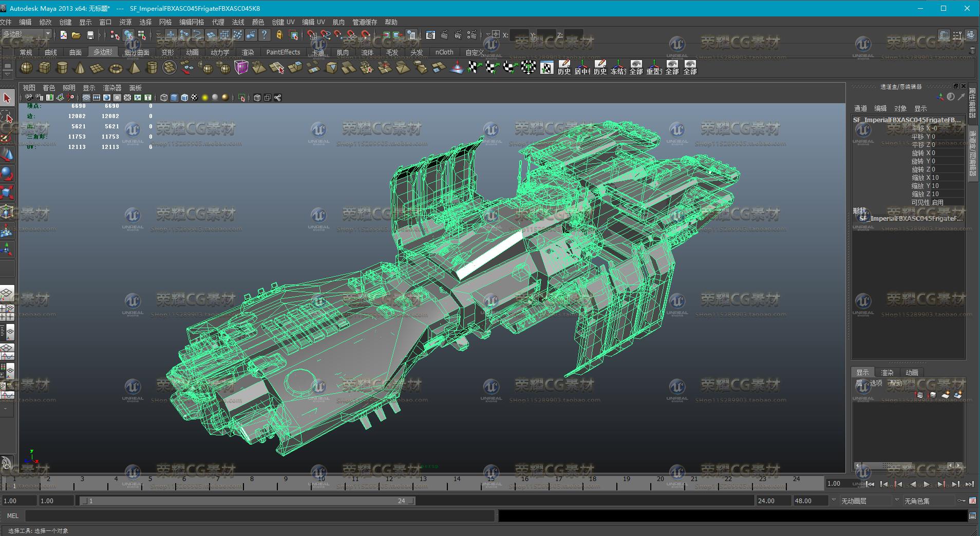Click the lock selection padlock icon

coord(279,35)
